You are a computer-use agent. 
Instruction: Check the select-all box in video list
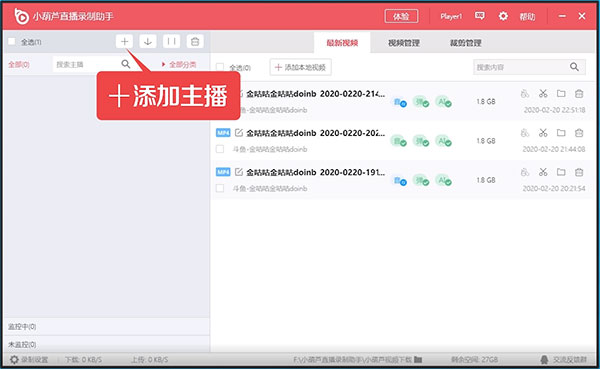coord(220,67)
